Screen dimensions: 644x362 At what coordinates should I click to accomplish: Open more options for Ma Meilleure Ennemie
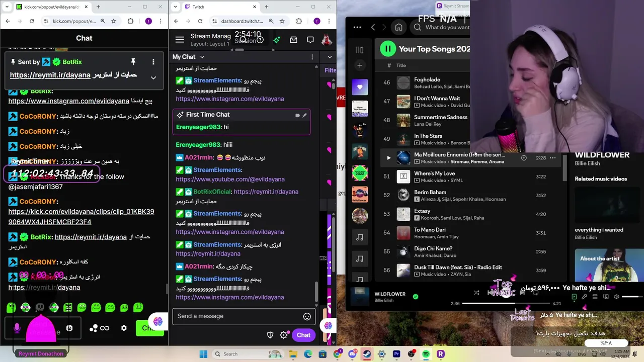click(x=552, y=158)
